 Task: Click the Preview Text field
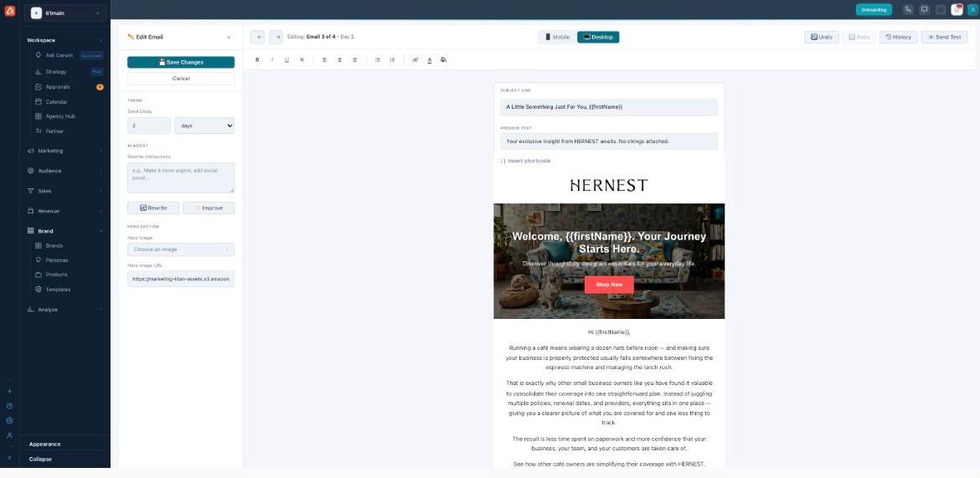coord(609,141)
